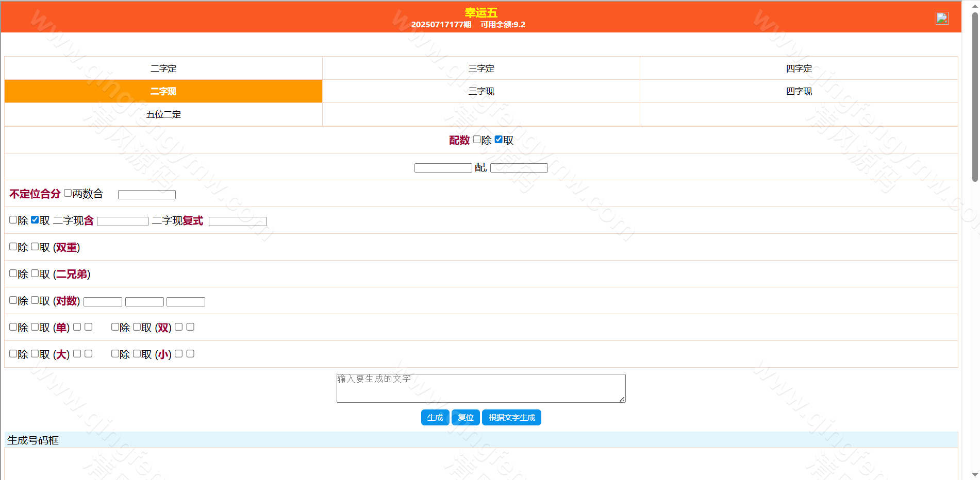Screen dimensions: 980x480
Task: Check 取 for 双重
Action: click(x=35, y=247)
